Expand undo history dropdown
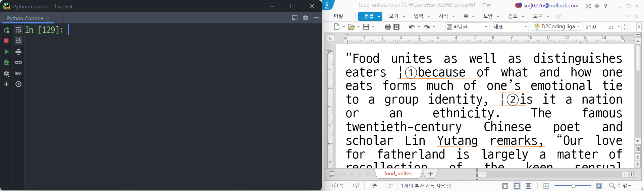 coord(419,27)
